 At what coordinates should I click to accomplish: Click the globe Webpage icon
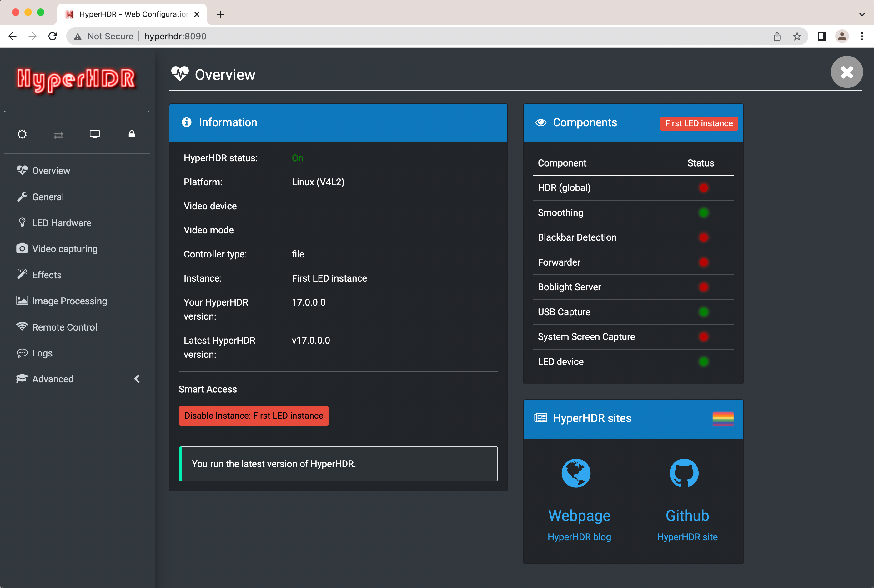[x=576, y=473]
